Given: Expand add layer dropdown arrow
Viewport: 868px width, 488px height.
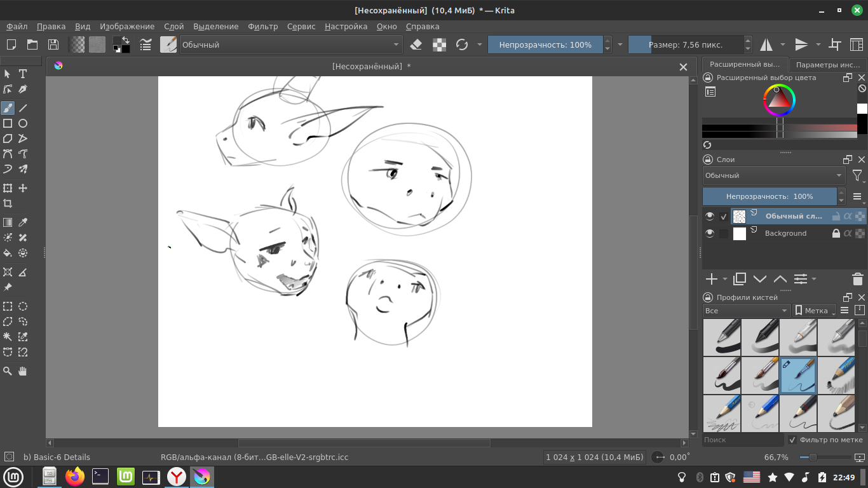Looking at the screenshot, I should point(725,279).
